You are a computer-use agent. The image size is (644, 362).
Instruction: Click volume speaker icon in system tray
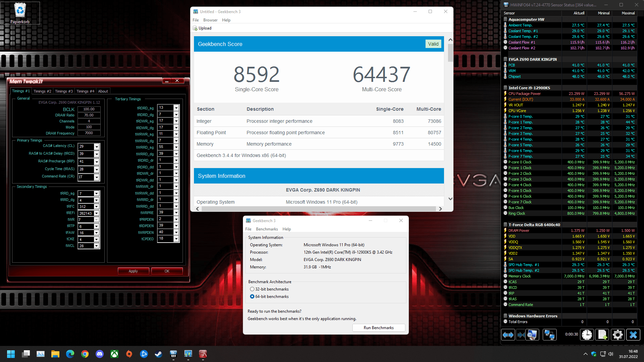tap(610, 354)
